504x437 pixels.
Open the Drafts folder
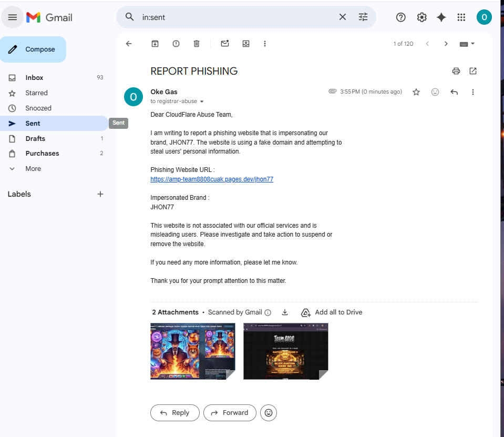(54, 139)
